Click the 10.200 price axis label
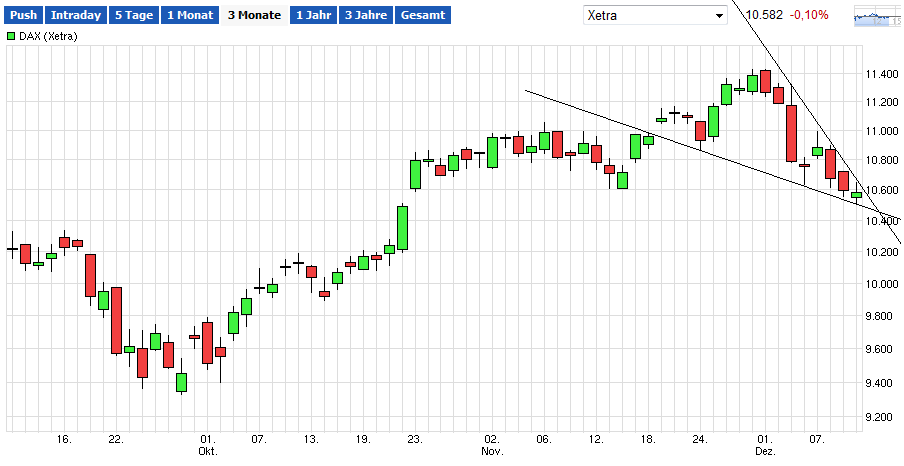This screenshot has height=466, width=904. tap(882, 252)
